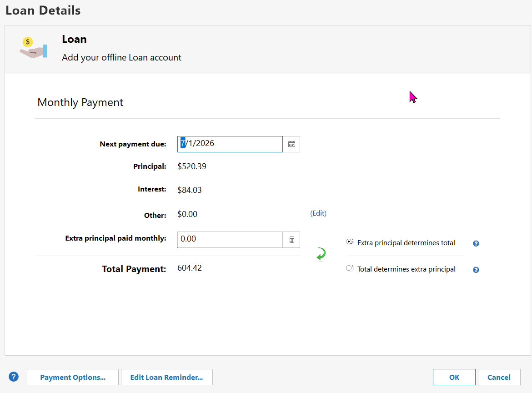Screen dimensions: 532x393
Task: Click the Total Payment amount 604.42
Action: pyautogui.click(x=190, y=268)
